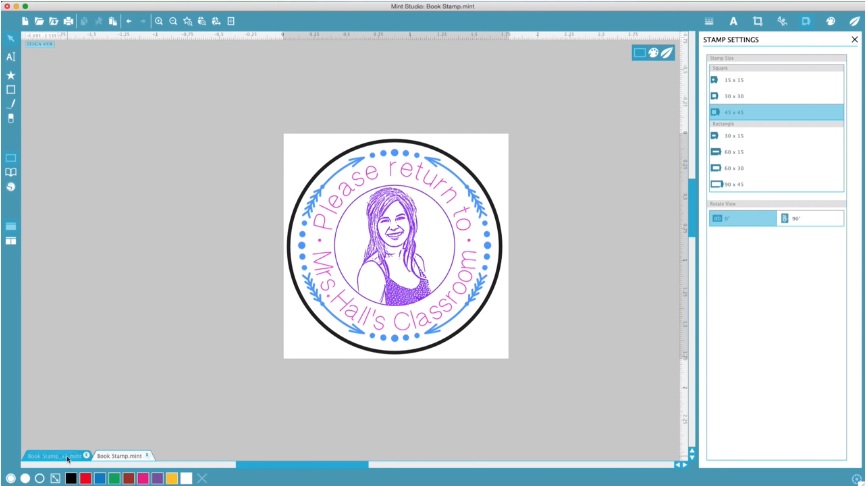Click the palette icon in top-right toolbar
This screenshot has height=486, width=866.
click(830, 21)
